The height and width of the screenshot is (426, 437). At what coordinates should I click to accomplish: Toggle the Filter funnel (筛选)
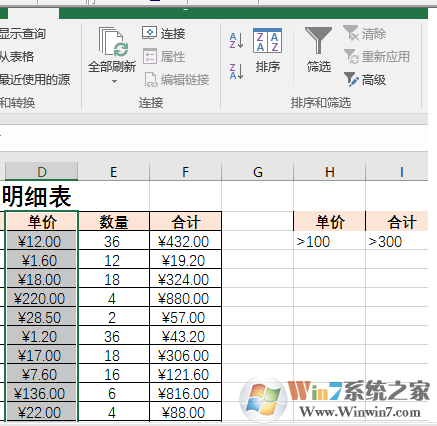(319, 50)
